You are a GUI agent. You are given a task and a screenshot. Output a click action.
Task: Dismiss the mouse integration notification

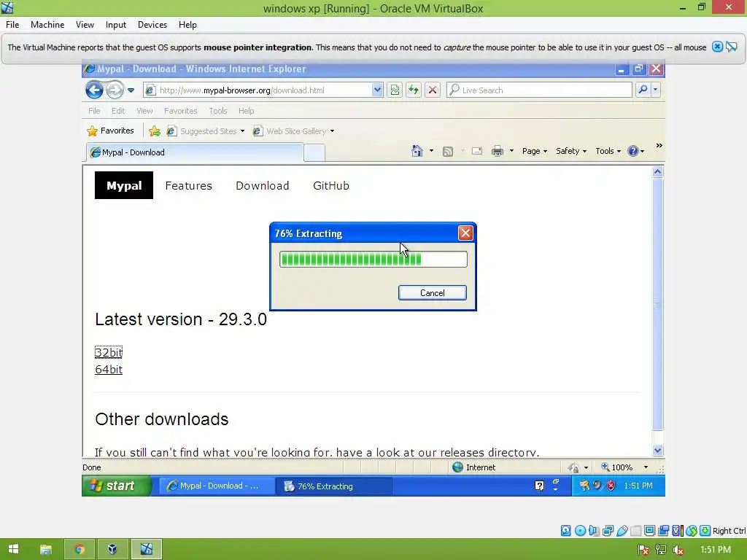coord(717,47)
